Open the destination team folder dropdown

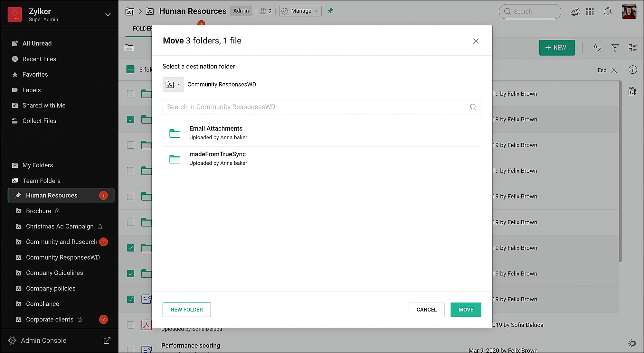pyautogui.click(x=173, y=84)
